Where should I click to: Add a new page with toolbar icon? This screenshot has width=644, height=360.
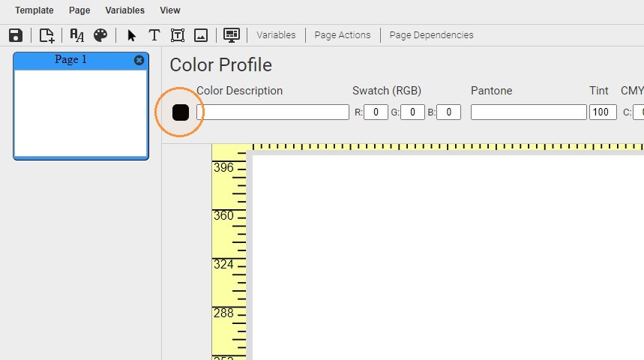click(x=46, y=35)
